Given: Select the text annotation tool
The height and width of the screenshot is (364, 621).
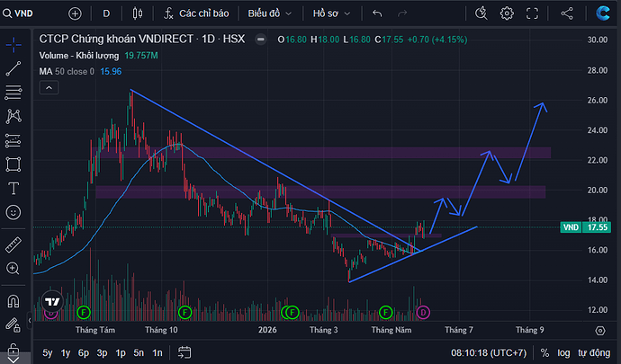Looking at the screenshot, I should [x=13, y=189].
